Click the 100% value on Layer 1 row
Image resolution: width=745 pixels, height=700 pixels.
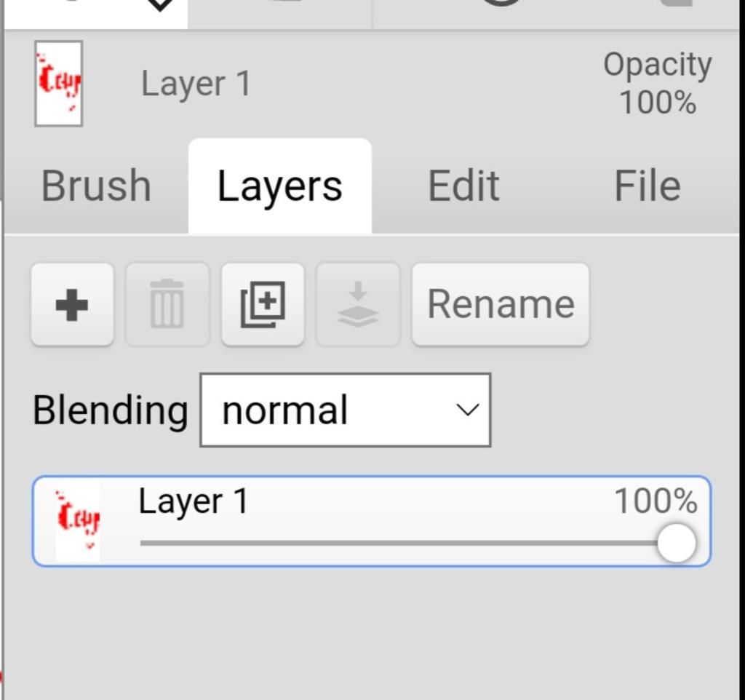[656, 501]
